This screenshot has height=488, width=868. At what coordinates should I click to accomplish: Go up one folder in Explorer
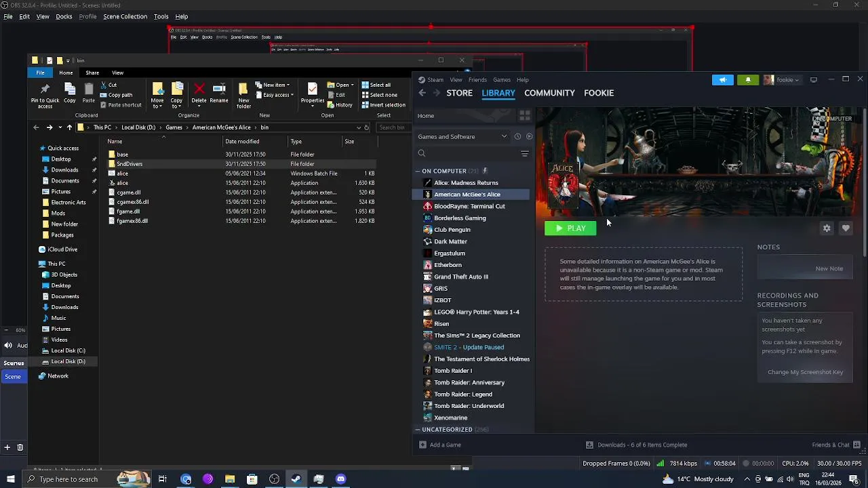[x=69, y=127]
